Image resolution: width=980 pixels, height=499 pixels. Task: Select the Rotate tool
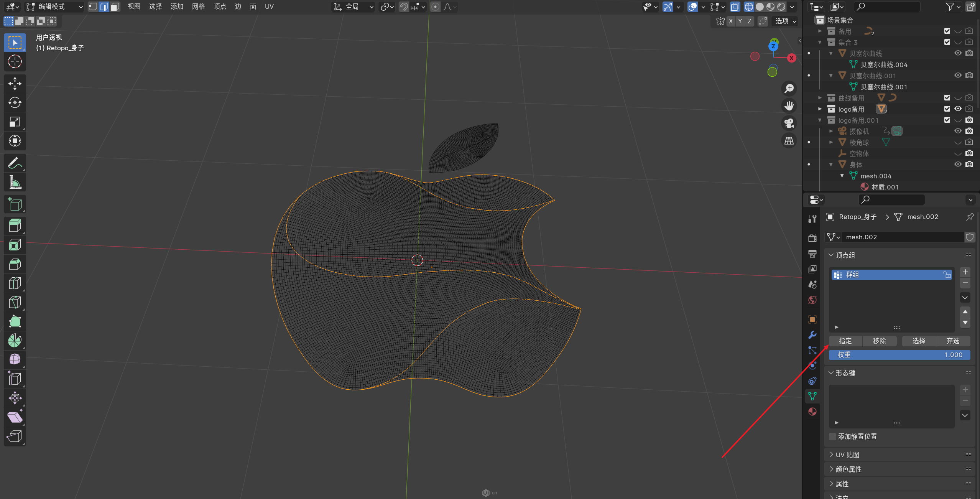tap(15, 103)
